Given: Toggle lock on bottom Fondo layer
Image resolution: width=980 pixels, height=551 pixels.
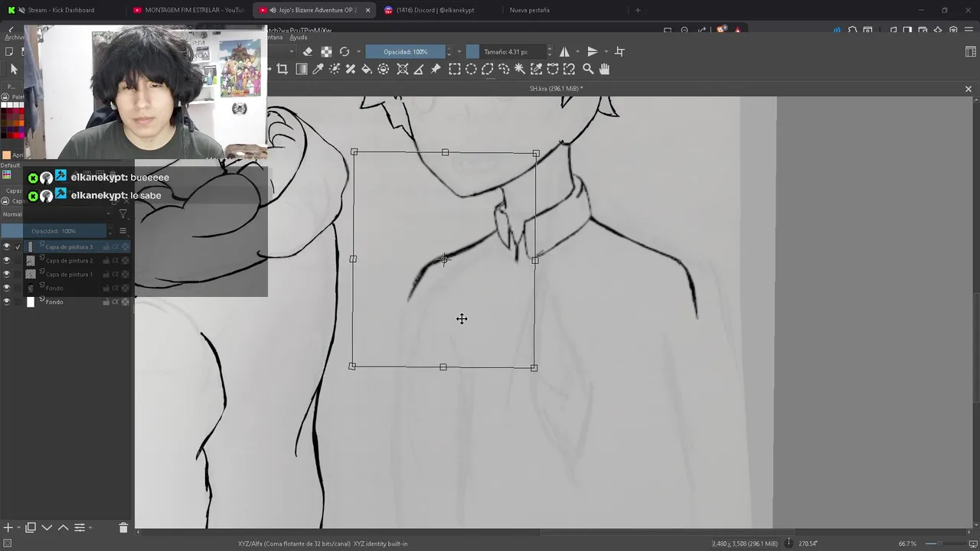Looking at the screenshot, I should click(x=106, y=302).
